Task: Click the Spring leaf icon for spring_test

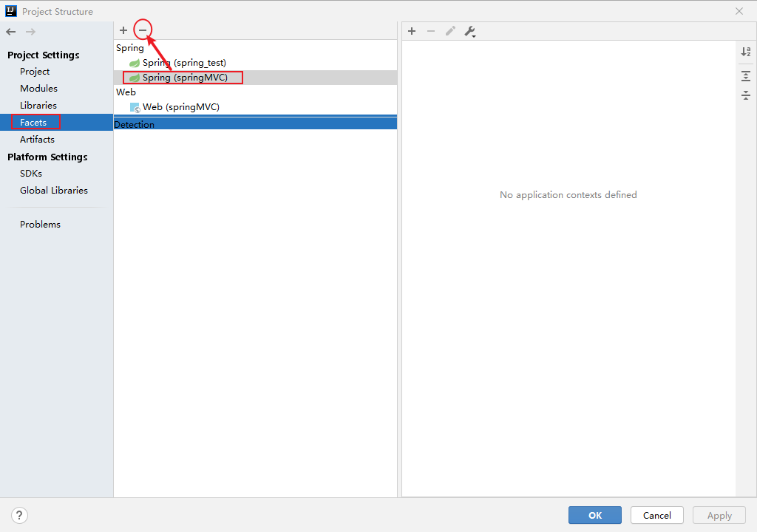Action: click(x=135, y=64)
